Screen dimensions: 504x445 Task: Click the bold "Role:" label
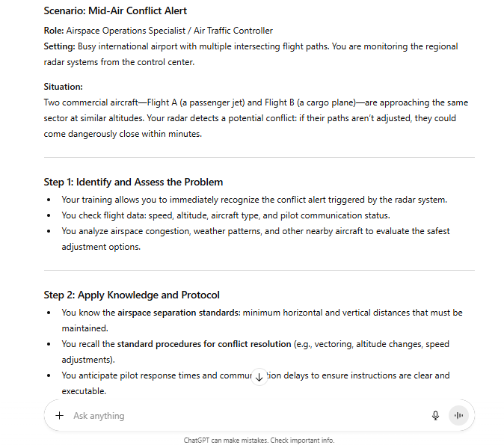click(x=54, y=31)
